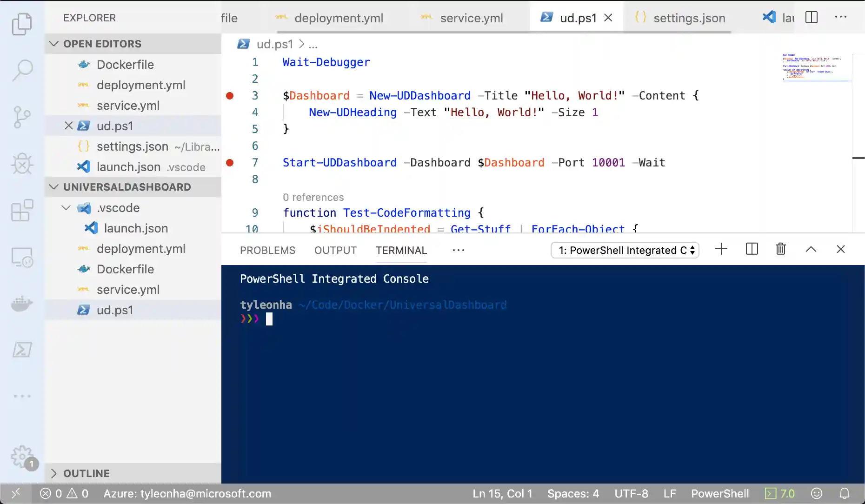Open the Source Control view

(22, 117)
